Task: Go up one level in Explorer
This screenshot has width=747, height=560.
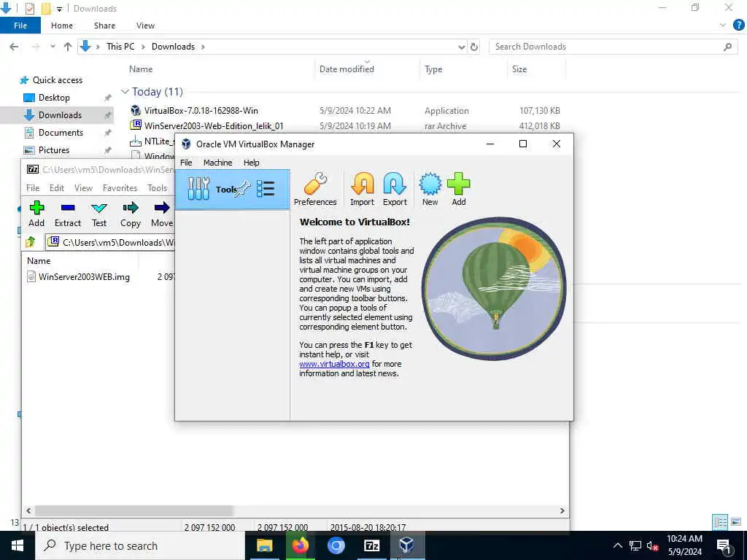Action: tap(68, 47)
